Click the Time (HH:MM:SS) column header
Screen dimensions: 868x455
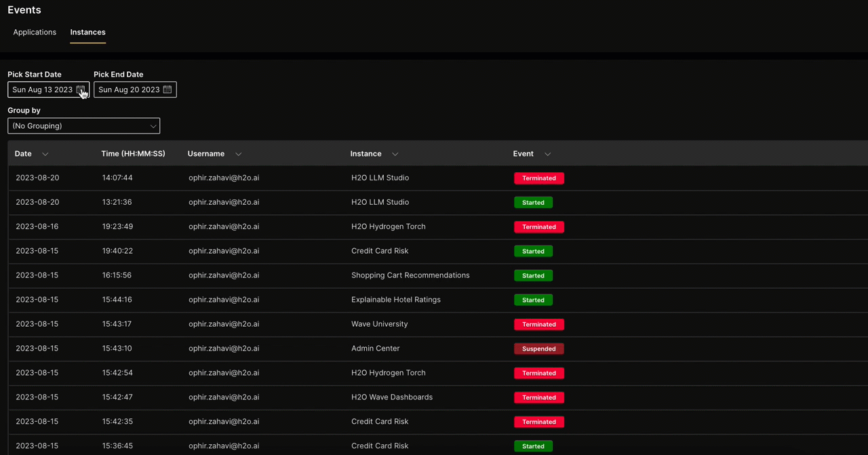coord(133,154)
